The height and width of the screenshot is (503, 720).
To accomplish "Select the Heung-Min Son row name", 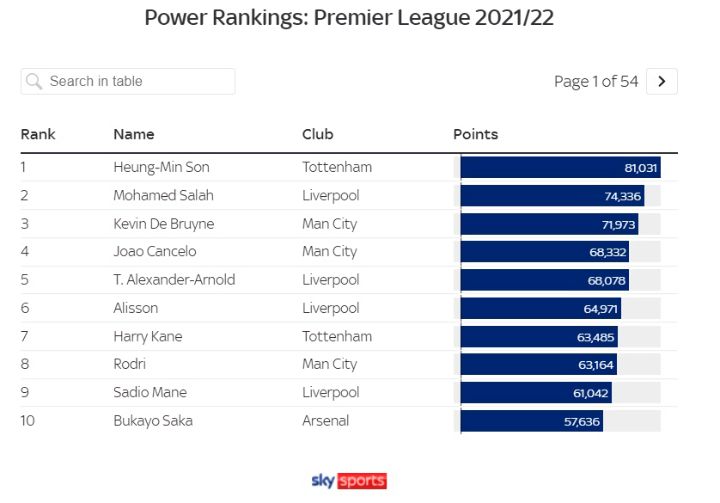I will pyautogui.click(x=161, y=167).
